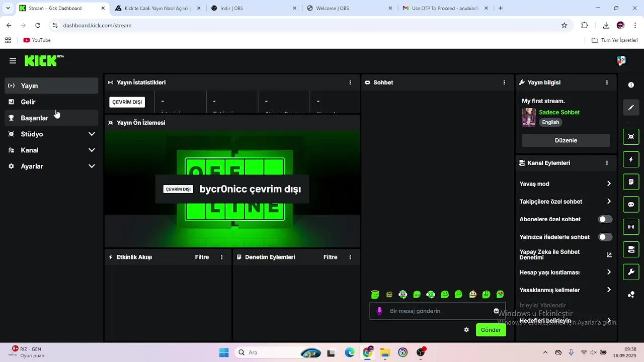
Task: Bookmark this page with the star icon
Action: tap(564, 25)
